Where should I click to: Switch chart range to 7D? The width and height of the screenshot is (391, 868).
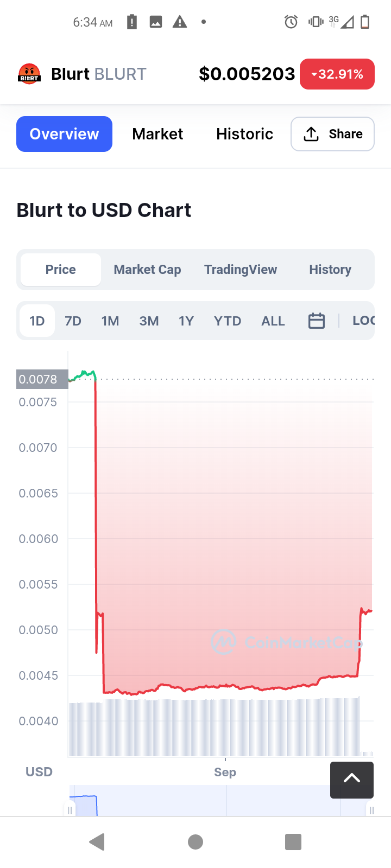click(x=73, y=321)
